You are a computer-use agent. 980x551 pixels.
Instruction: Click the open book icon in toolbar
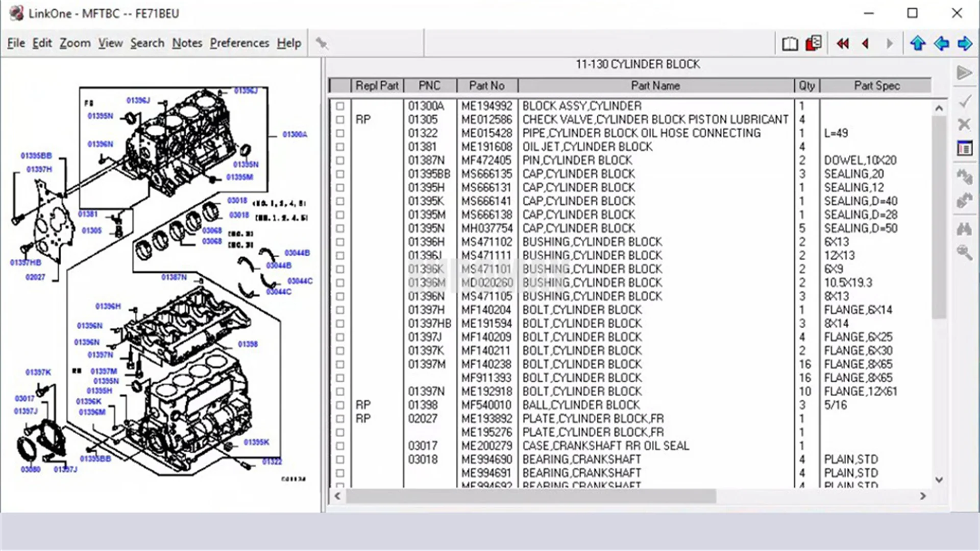click(x=790, y=44)
